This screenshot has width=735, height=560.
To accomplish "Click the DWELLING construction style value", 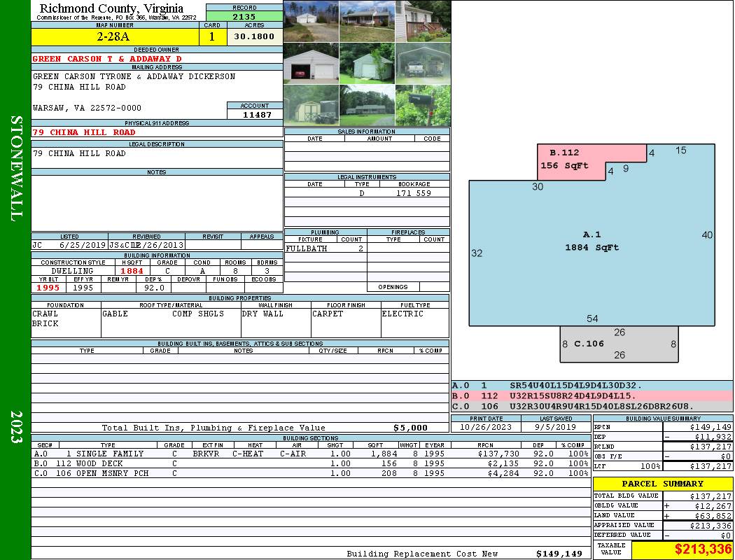I will (x=73, y=271).
